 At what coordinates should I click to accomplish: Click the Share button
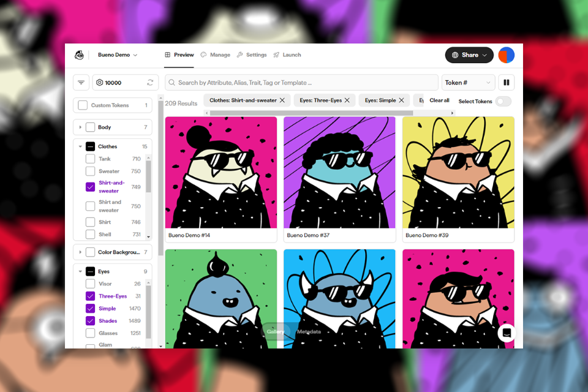pyautogui.click(x=469, y=55)
